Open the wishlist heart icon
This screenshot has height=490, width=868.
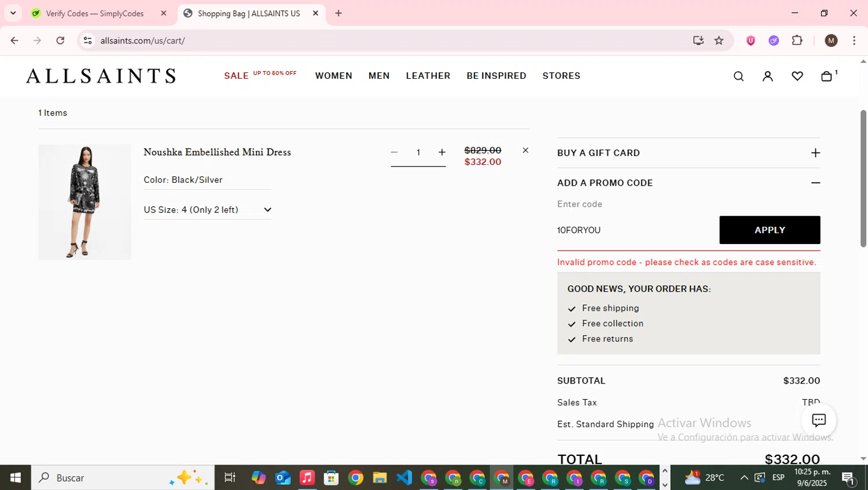[797, 76]
